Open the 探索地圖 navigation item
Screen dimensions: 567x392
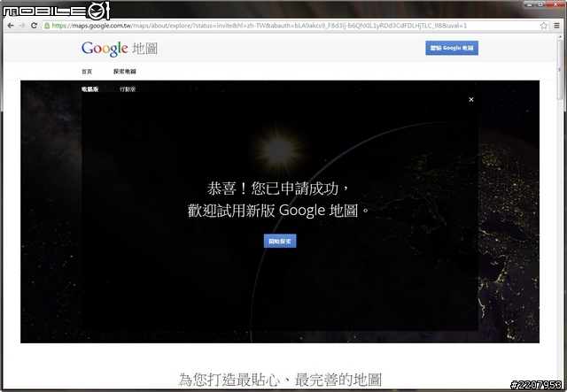click(x=124, y=72)
